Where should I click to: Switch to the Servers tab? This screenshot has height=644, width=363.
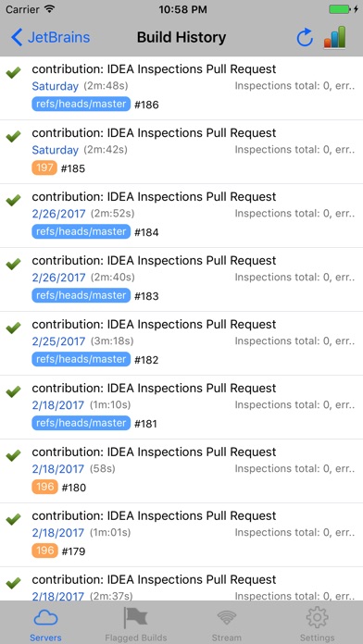(x=45, y=625)
